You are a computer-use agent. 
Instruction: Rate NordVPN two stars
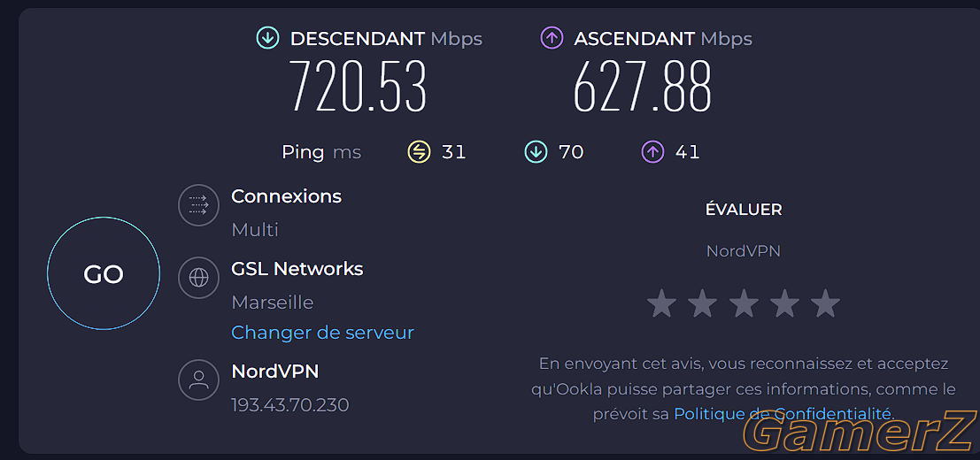tap(703, 303)
